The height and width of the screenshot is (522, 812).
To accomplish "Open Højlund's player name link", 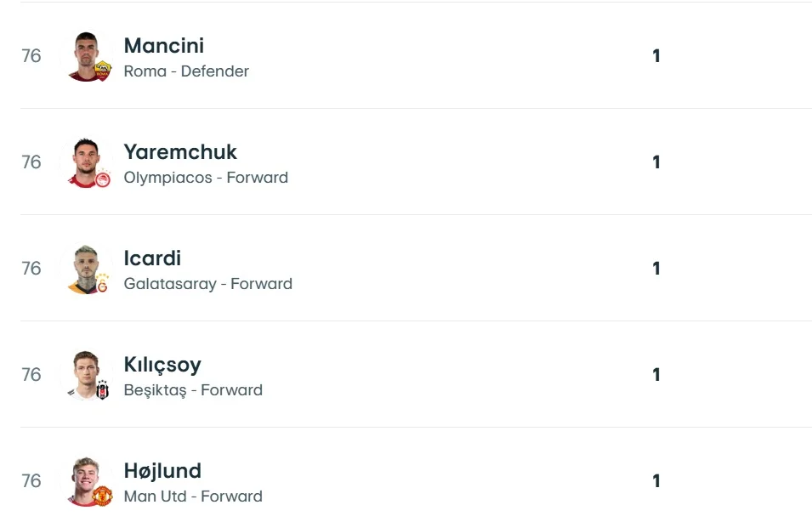I will [162, 471].
